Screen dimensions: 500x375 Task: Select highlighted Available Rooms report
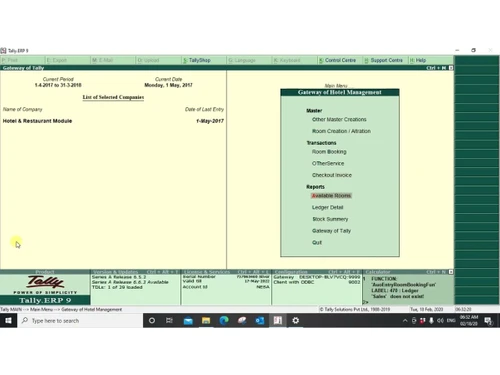[331, 196]
